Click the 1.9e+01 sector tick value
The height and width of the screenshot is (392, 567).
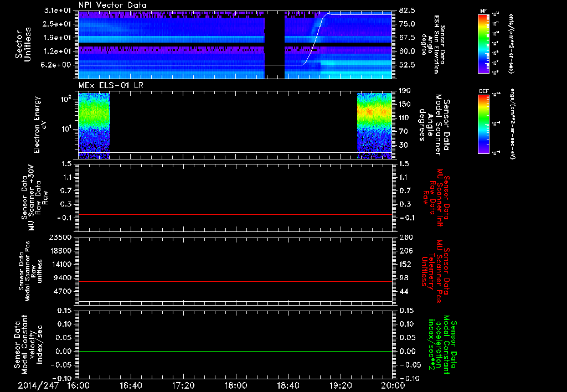[59, 38]
